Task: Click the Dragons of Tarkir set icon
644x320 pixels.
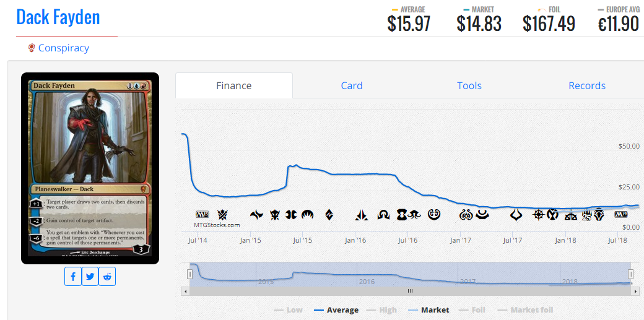Action: (x=275, y=214)
